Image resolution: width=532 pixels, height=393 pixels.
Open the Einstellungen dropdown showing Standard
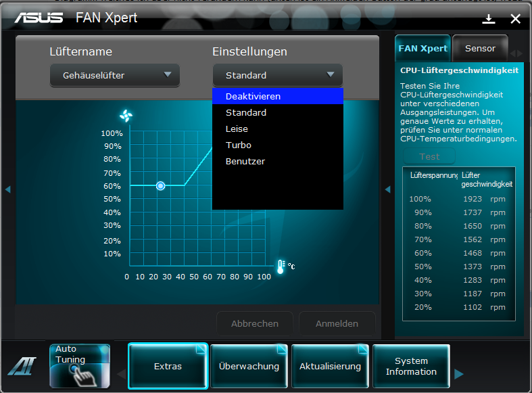278,75
